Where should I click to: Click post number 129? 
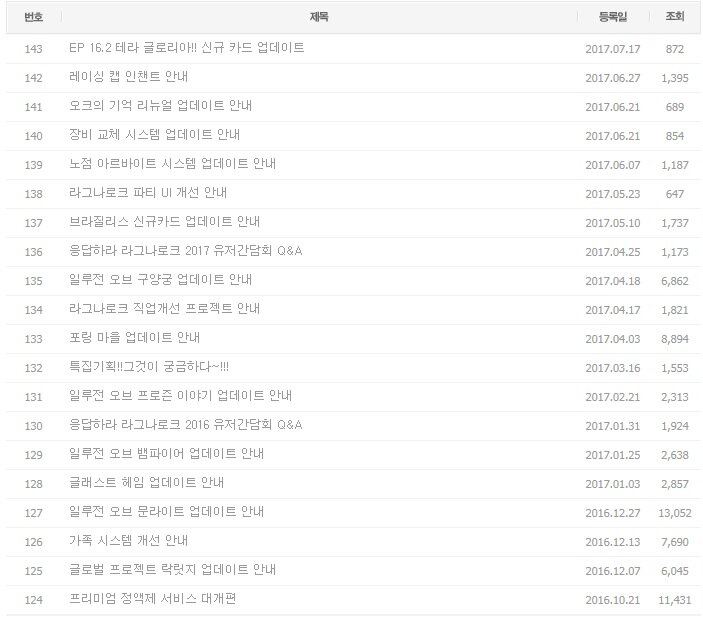[34, 455]
